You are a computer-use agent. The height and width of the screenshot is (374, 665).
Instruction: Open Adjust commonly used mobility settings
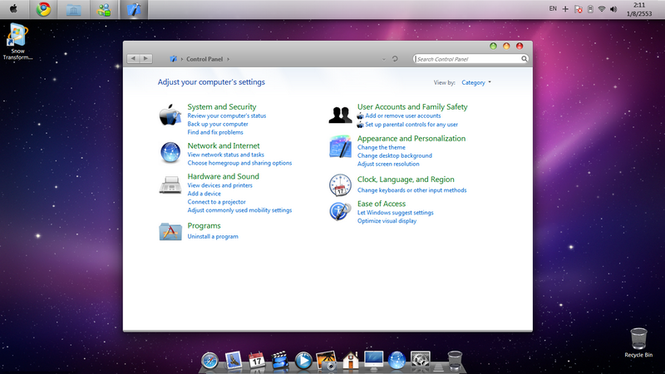240,210
